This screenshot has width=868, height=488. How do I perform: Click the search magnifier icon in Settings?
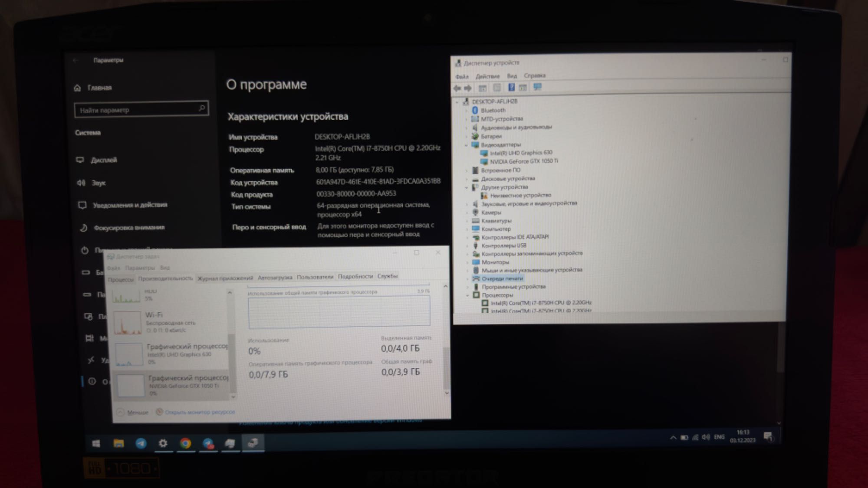202,108
